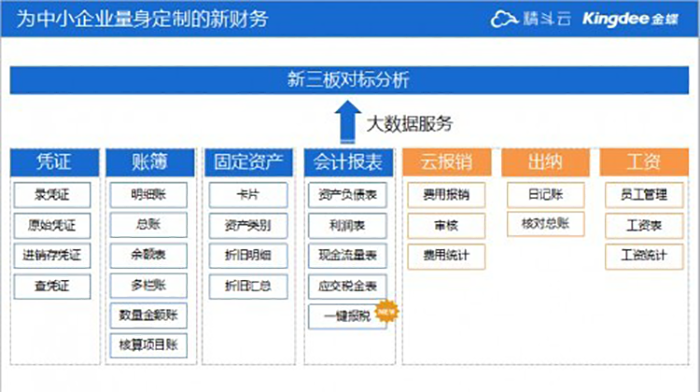This screenshot has height=392, width=700.
Task: Open the 新三板对标分析 banner
Action: click(349, 80)
